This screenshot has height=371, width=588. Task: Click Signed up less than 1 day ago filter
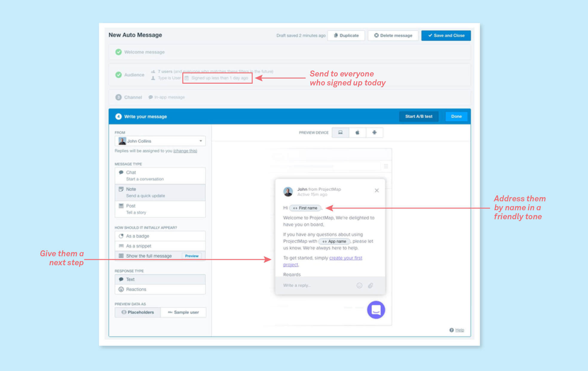217,78
